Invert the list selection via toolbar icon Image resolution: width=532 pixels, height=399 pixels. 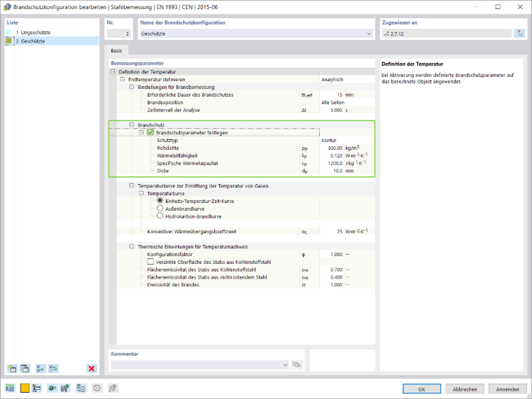(x=53, y=368)
